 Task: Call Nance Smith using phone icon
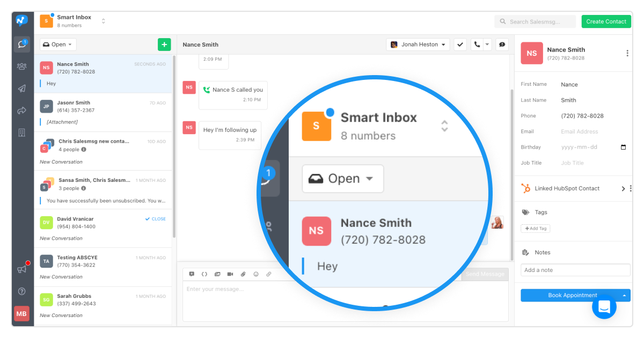(x=477, y=45)
